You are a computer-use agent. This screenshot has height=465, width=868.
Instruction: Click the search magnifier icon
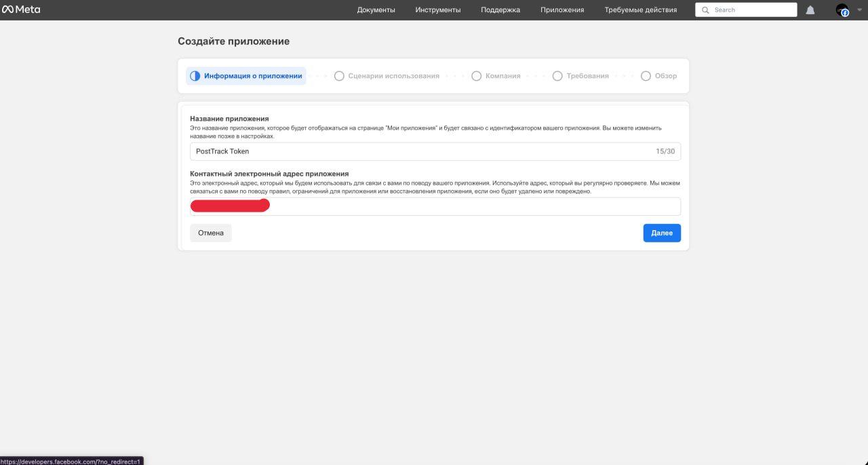point(705,10)
